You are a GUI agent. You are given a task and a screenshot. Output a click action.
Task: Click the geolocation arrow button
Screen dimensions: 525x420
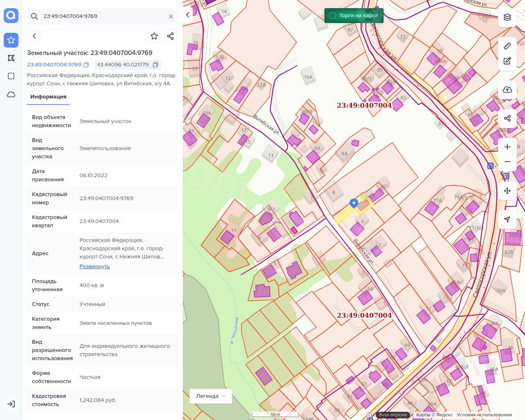pyautogui.click(x=507, y=219)
